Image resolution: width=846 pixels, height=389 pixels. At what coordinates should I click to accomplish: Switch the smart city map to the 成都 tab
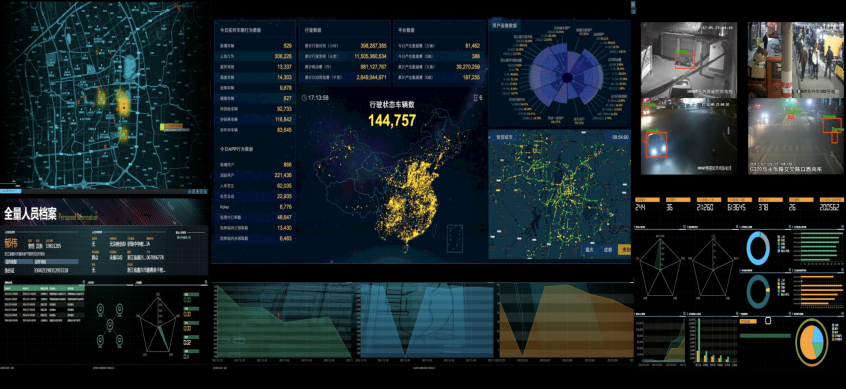point(608,250)
